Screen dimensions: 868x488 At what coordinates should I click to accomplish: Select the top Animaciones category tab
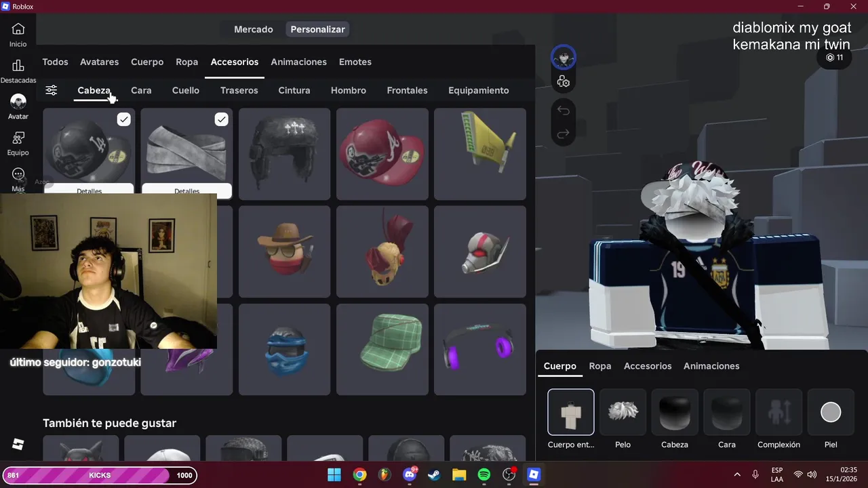point(299,62)
